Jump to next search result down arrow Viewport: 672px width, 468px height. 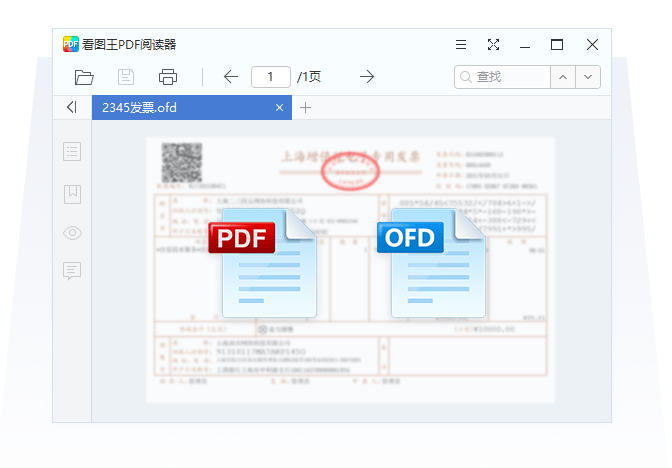coord(588,77)
